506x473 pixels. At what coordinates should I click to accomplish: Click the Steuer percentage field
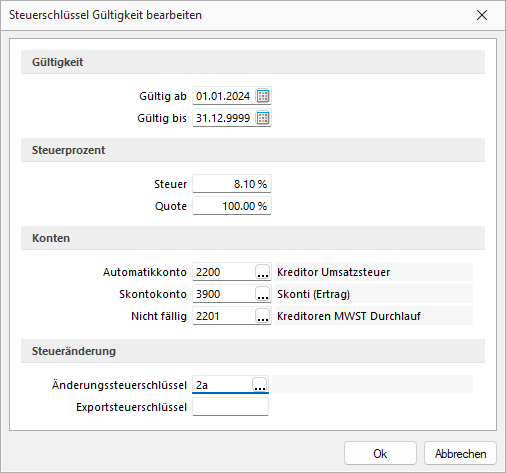(x=232, y=184)
